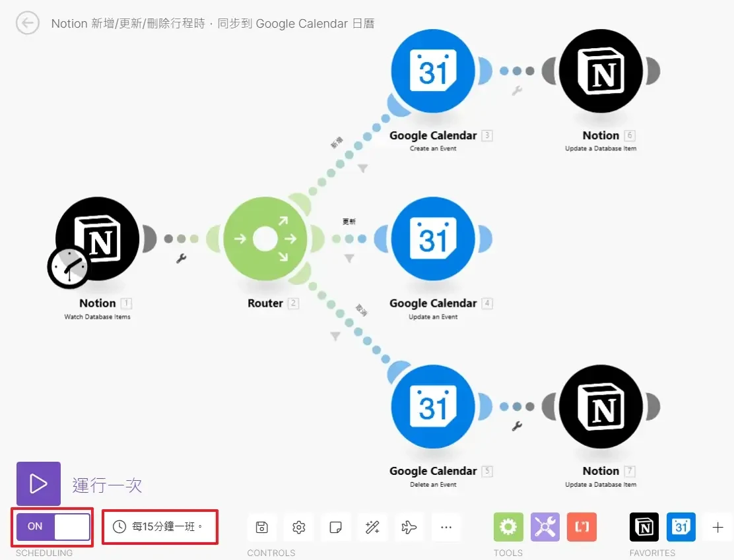Open Notion module 6 Update a Database Item
This screenshot has width=734, height=560.
[x=601, y=71]
